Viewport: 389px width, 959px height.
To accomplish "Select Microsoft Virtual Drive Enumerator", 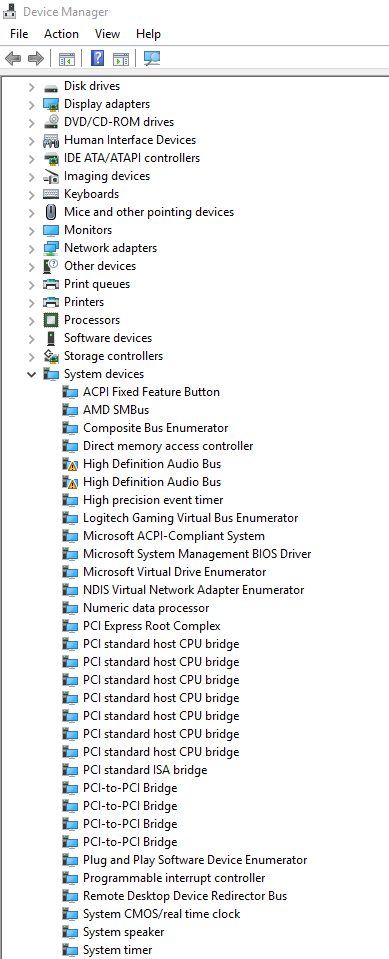I will [x=174, y=572].
